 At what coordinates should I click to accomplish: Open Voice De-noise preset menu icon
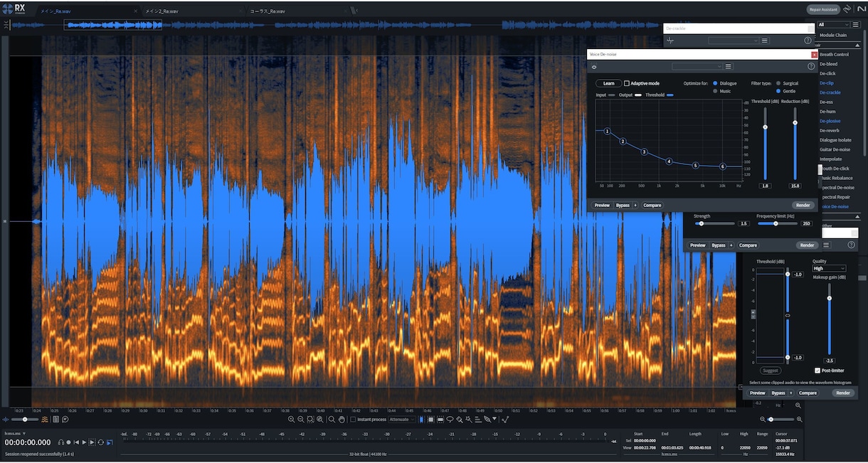pyautogui.click(x=729, y=66)
